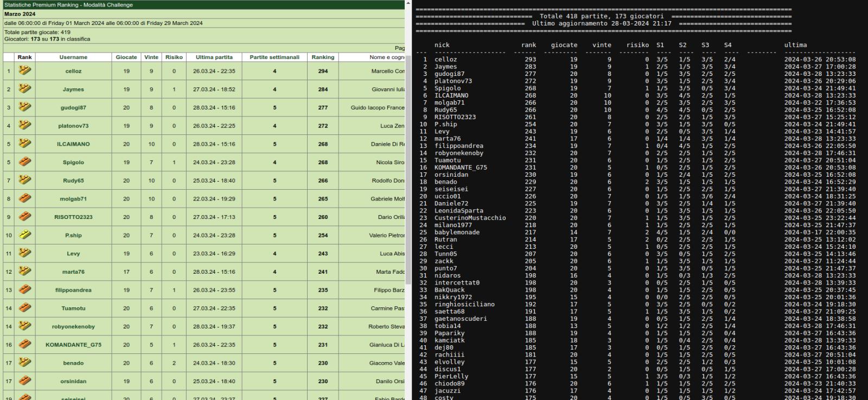
Task: Click the rank medal icon beside celloz
Action: click(x=24, y=70)
